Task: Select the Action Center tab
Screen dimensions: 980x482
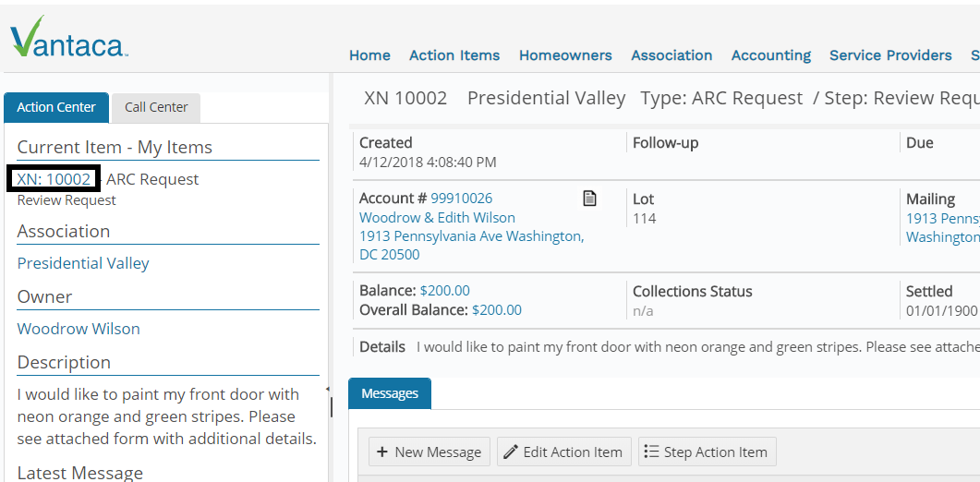Action: 56,107
